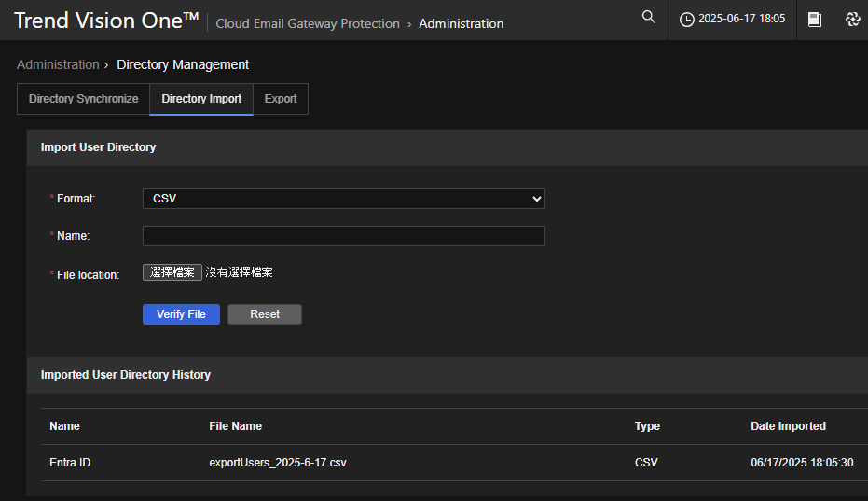
Task: Select the Entra ID history row name
Action: click(x=70, y=463)
